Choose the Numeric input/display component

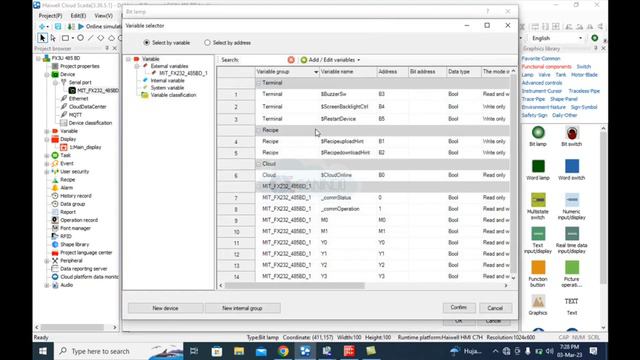571,200
